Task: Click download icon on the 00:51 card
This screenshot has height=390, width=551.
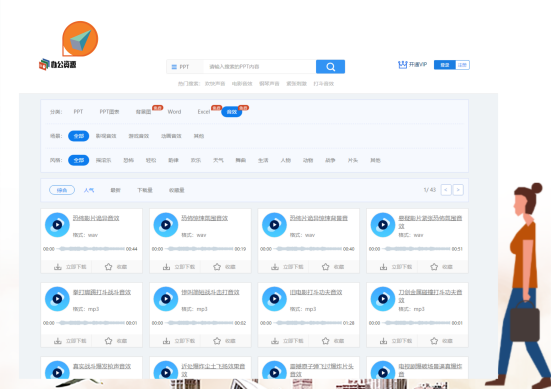Action: [x=383, y=267]
